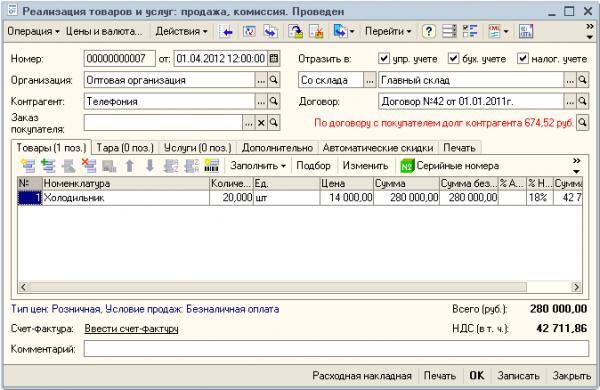Switch to the Дополнительно tab
The width and height of the screenshot is (600, 390).
click(x=277, y=148)
